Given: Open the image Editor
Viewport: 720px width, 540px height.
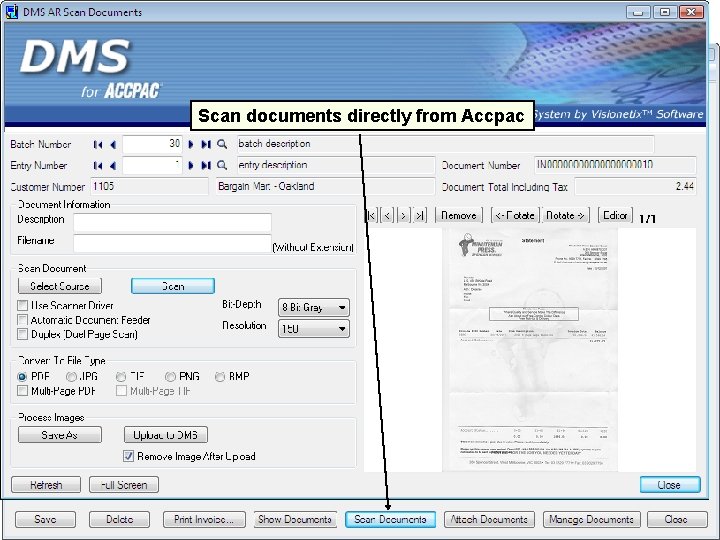Looking at the screenshot, I should (615, 215).
